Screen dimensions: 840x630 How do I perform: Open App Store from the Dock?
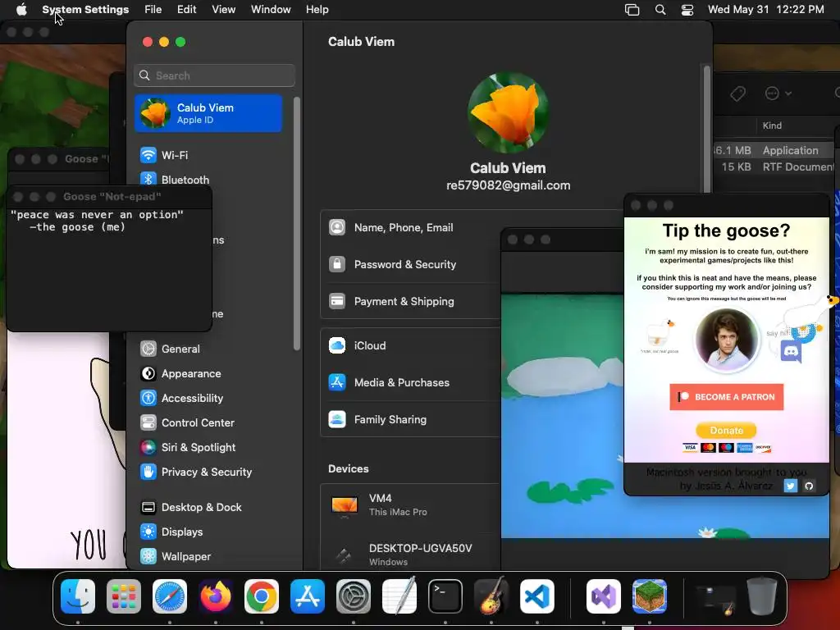[308, 596]
